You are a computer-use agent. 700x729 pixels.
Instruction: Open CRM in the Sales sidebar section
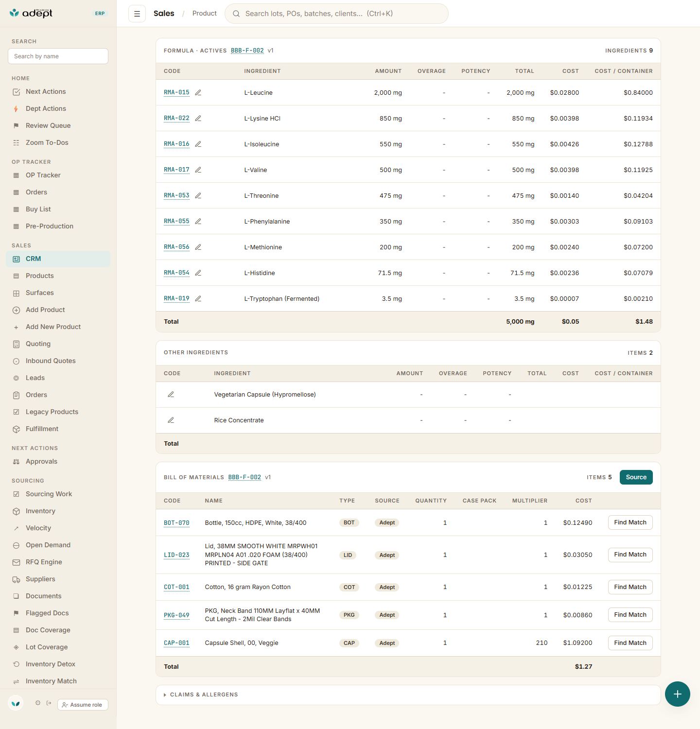click(x=58, y=259)
